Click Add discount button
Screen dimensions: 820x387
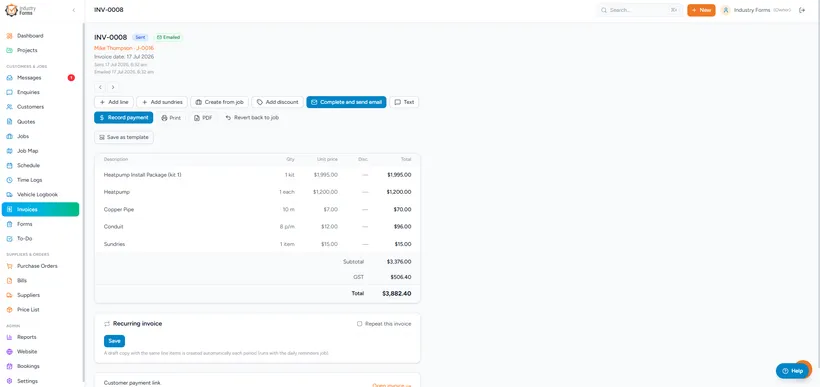click(277, 102)
